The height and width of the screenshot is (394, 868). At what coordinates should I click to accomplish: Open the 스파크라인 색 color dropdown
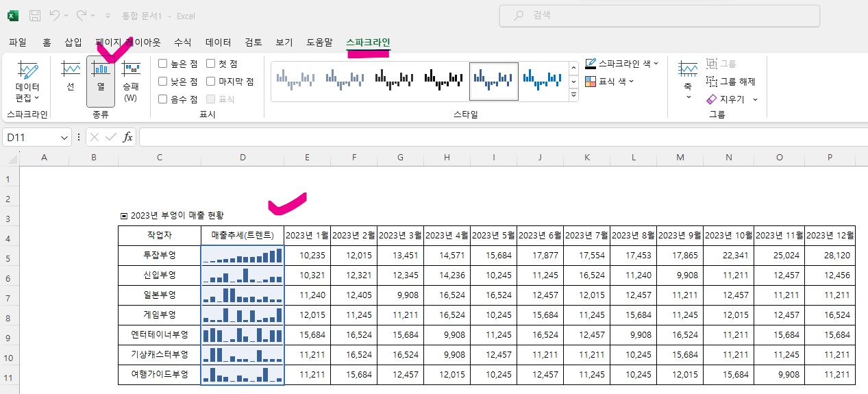coord(621,64)
